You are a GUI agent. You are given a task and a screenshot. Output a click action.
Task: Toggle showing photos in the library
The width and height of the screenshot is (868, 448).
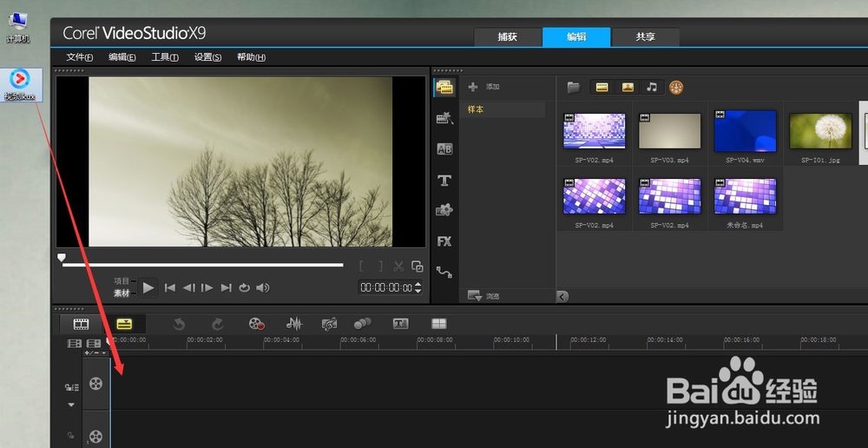(x=628, y=87)
